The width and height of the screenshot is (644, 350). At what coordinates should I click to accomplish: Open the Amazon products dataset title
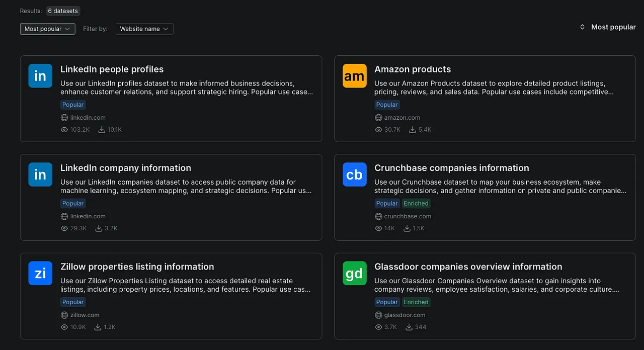[413, 69]
